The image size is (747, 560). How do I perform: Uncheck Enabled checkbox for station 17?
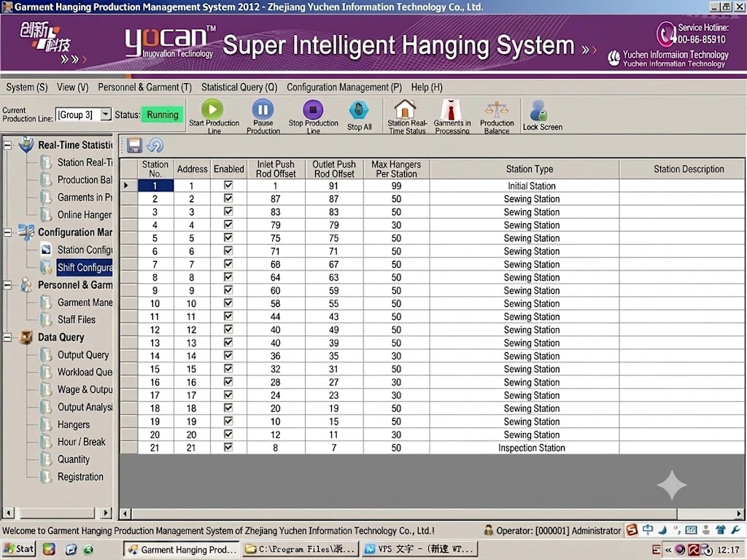(228, 394)
